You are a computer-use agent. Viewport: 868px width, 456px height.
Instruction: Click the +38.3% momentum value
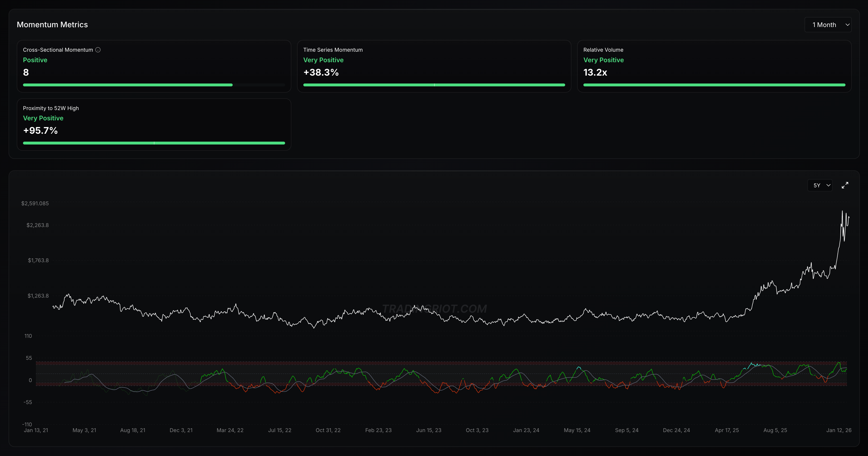pos(321,72)
